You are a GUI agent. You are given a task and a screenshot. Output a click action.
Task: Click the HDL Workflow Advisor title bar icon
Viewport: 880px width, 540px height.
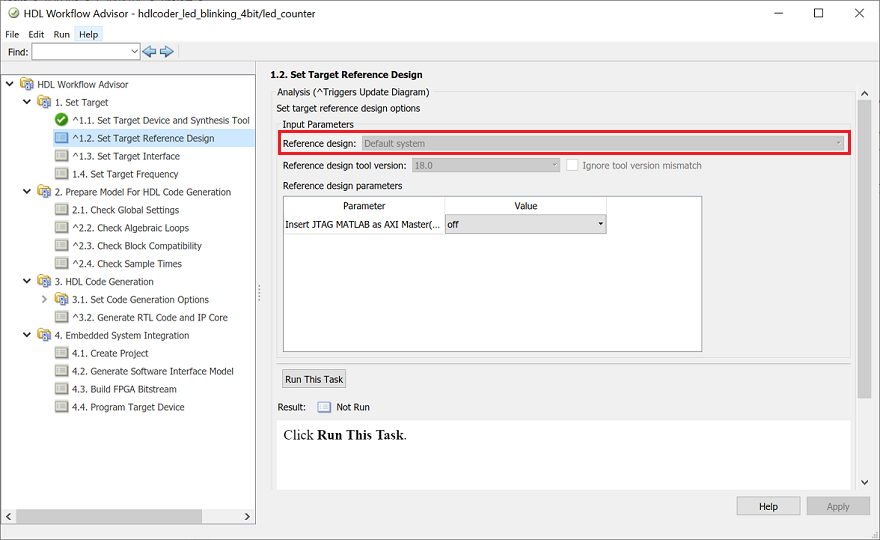(13, 13)
